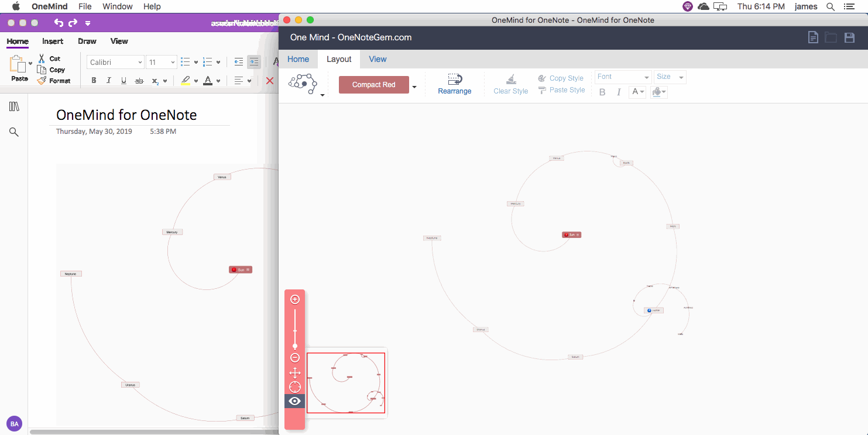This screenshot has height=435, width=868.
Task: Click the minimap overview thumbnail
Action: [346, 383]
